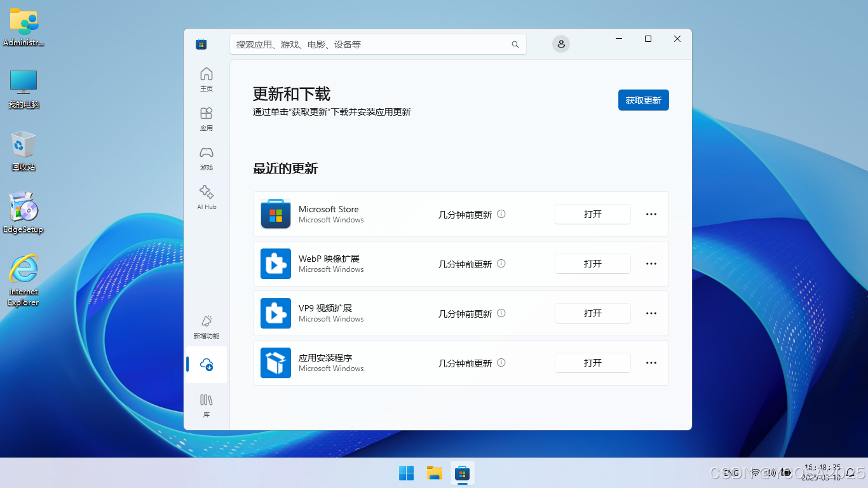Open the Windows Start button on taskbar
This screenshot has height=488, width=868.
click(x=406, y=473)
